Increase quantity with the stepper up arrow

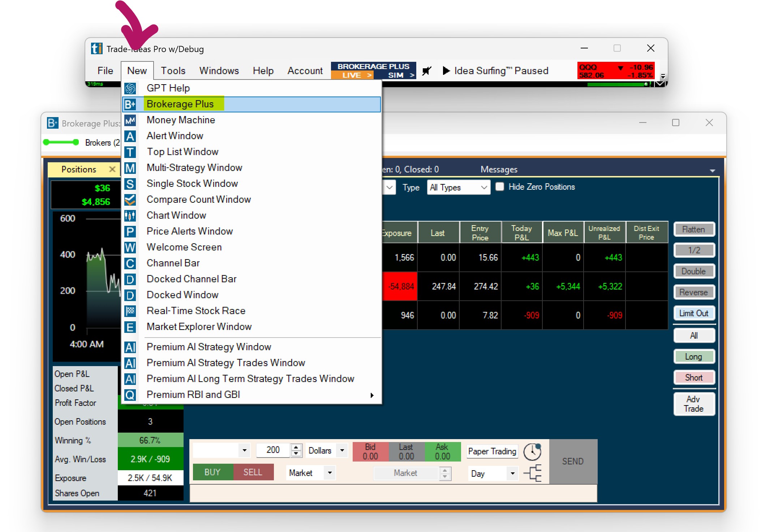click(296, 447)
